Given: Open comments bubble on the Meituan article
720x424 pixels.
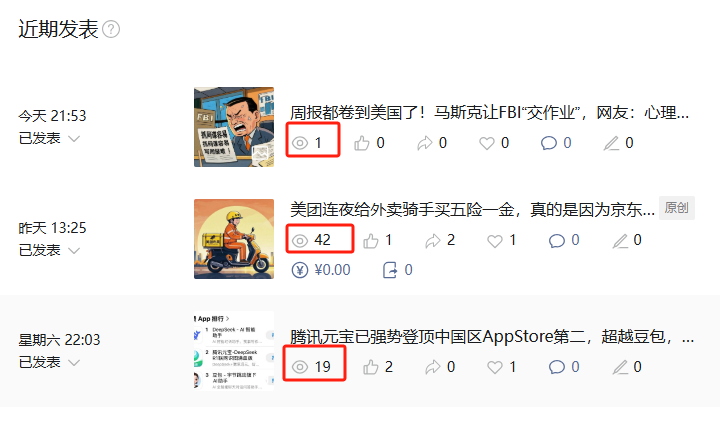Looking at the screenshot, I should point(557,240).
